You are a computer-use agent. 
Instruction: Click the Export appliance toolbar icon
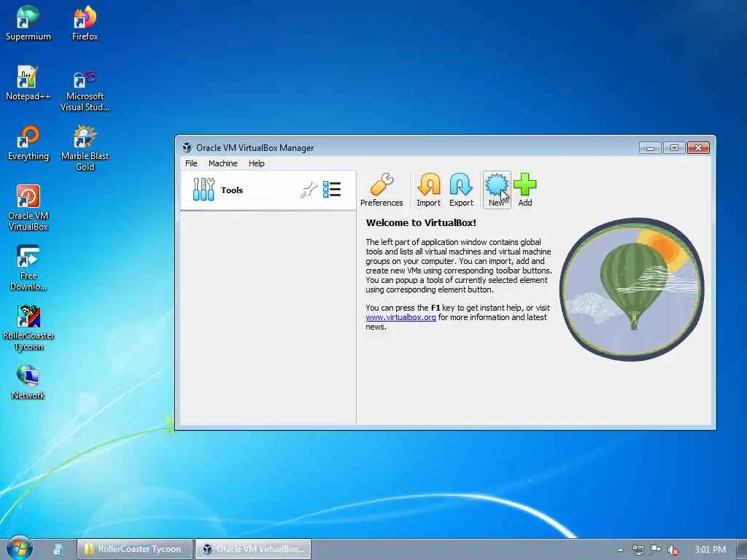tap(461, 190)
